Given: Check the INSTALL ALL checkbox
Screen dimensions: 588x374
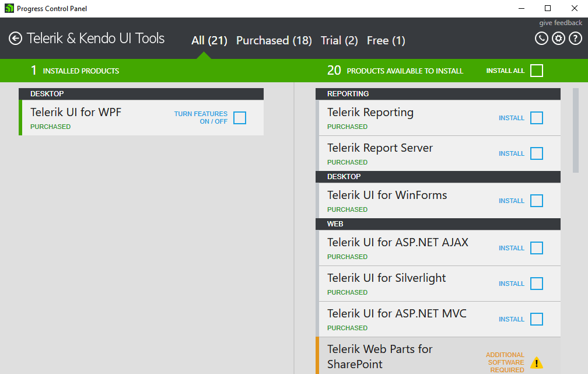Looking at the screenshot, I should pyautogui.click(x=536, y=70).
